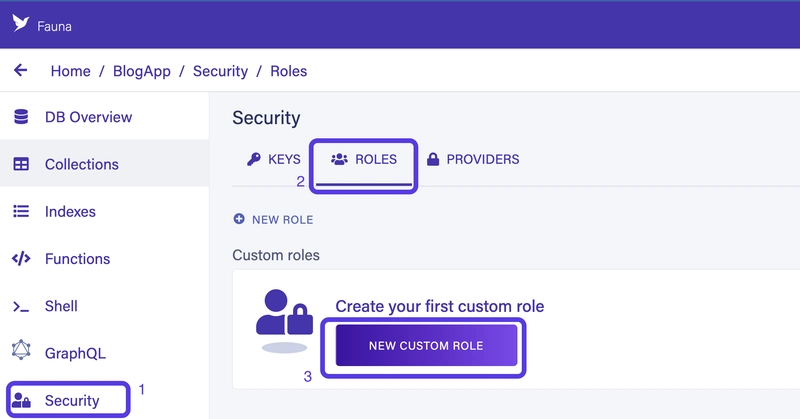This screenshot has width=800, height=419.
Task: Navigate to BlogApp in the breadcrumb
Action: point(142,71)
